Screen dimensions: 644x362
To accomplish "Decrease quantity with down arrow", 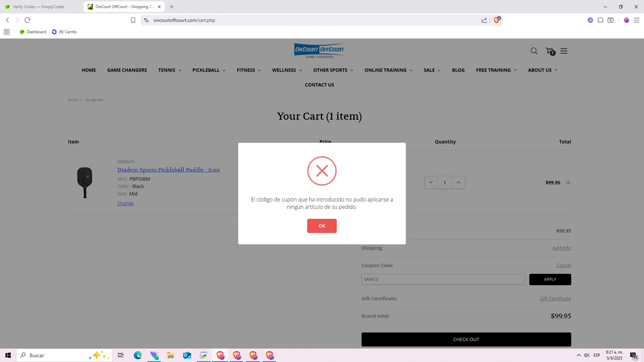I will pyautogui.click(x=431, y=182).
